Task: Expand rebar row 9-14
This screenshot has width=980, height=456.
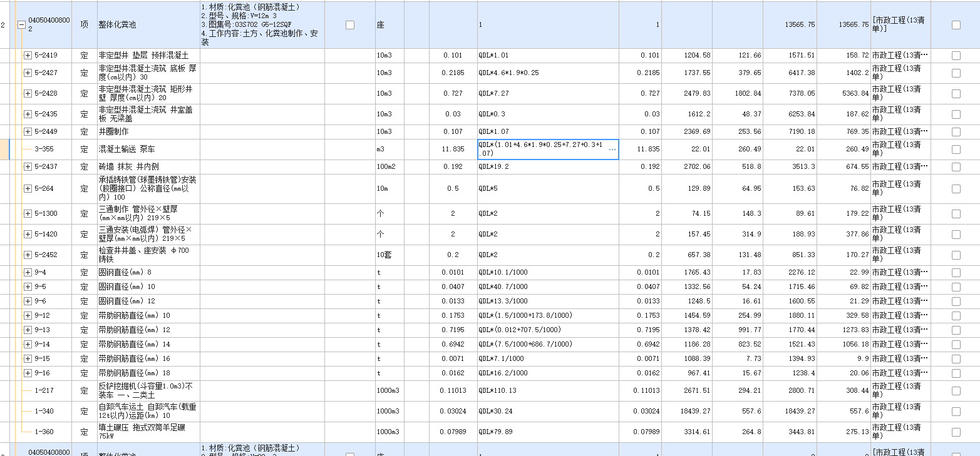Action: (x=28, y=345)
